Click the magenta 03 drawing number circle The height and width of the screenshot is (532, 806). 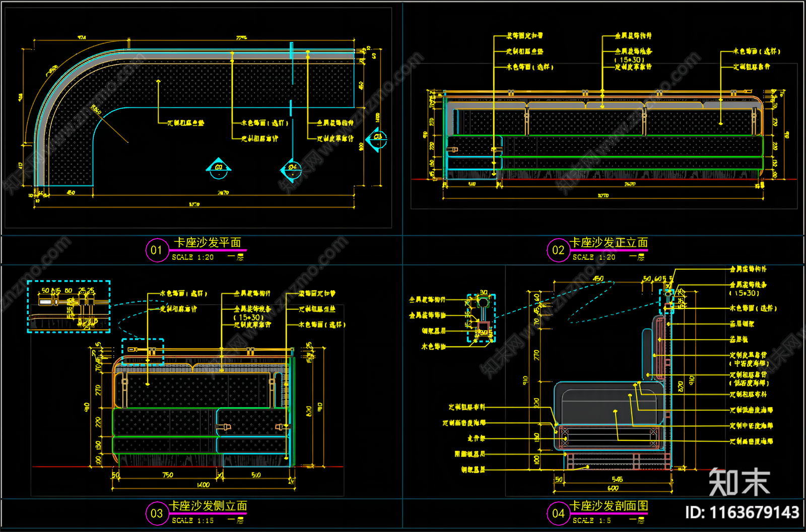(157, 513)
